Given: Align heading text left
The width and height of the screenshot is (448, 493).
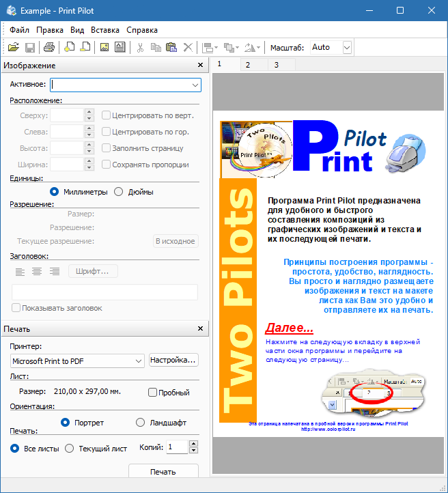Looking at the screenshot, I should click(x=20, y=271).
